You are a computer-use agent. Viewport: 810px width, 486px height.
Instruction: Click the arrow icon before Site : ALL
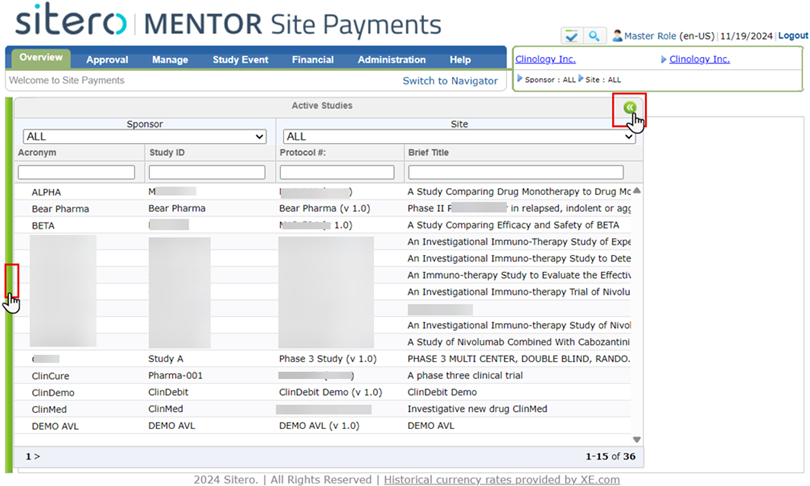click(x=581, y=79)
